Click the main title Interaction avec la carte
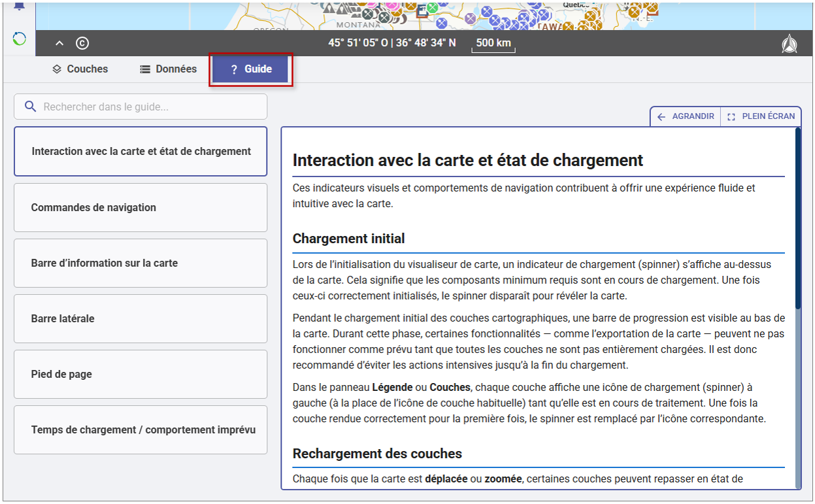The height and width of the screenshot is (504, 815). (x=468, y=160)
